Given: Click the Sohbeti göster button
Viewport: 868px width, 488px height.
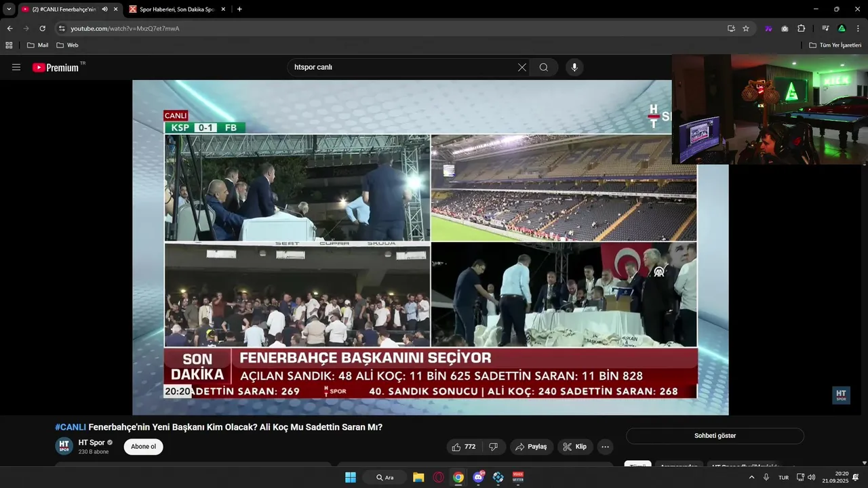Looking at the screenshot, I should click(715, 436).
